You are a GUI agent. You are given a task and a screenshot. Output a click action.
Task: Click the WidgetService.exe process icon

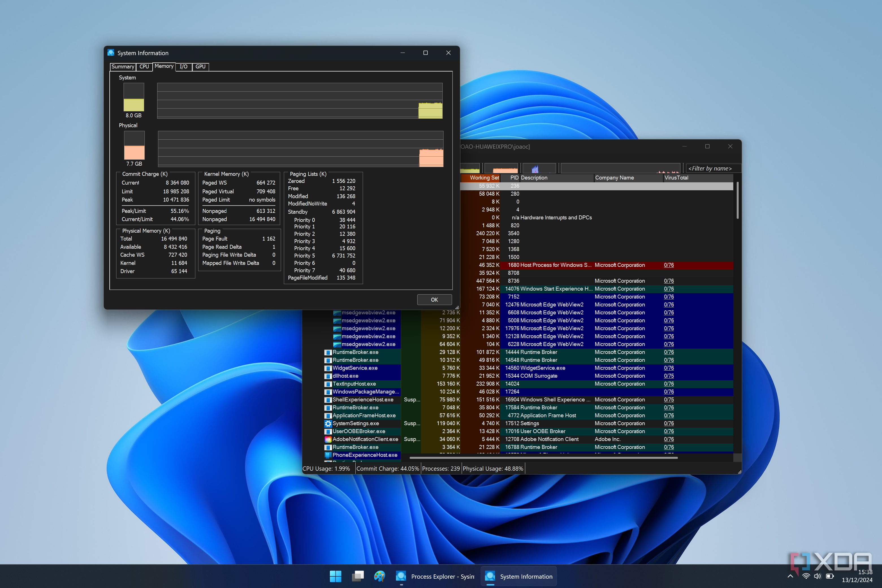(328, 368)
